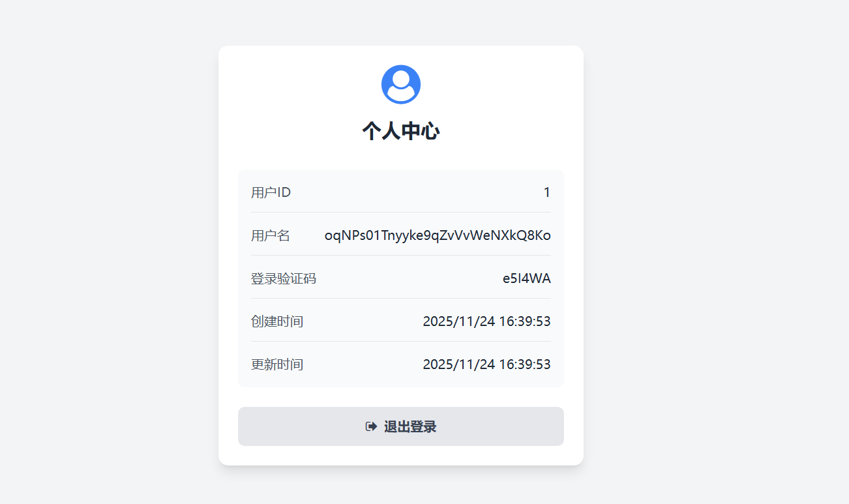Click the logout arrow icon
This screenshot has width=849, height=504.
371,426
